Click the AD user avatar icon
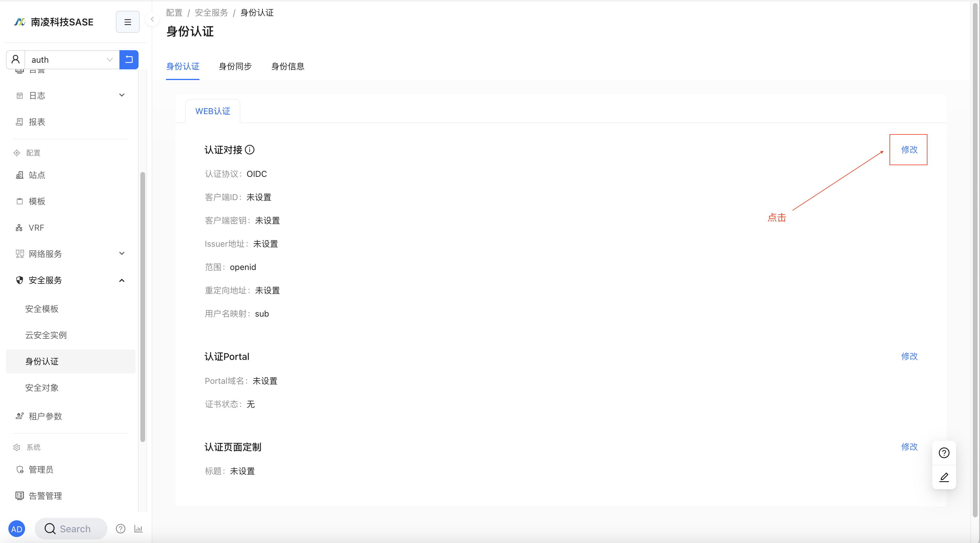Image resolution: width=980 pixels, height=543 pixels. pos(18,529)
